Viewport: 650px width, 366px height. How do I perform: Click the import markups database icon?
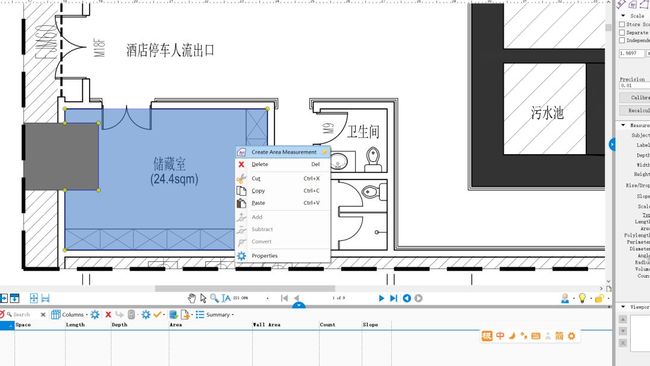(174, 315)
